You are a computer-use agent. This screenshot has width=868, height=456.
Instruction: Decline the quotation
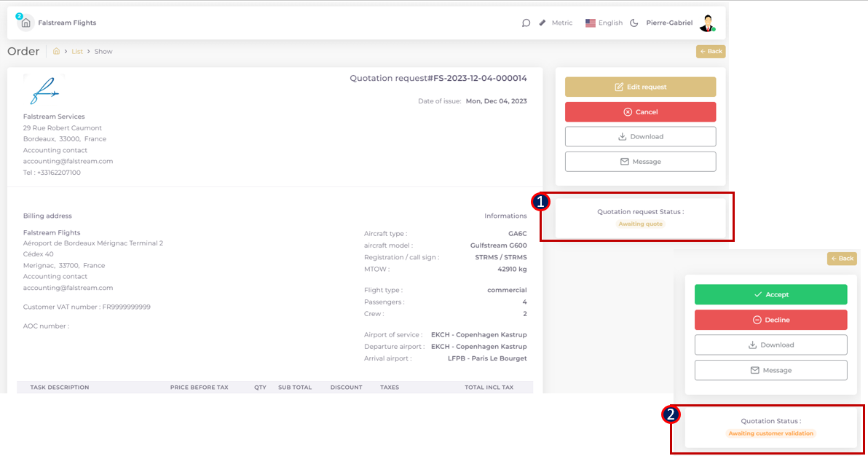[770, 320]
